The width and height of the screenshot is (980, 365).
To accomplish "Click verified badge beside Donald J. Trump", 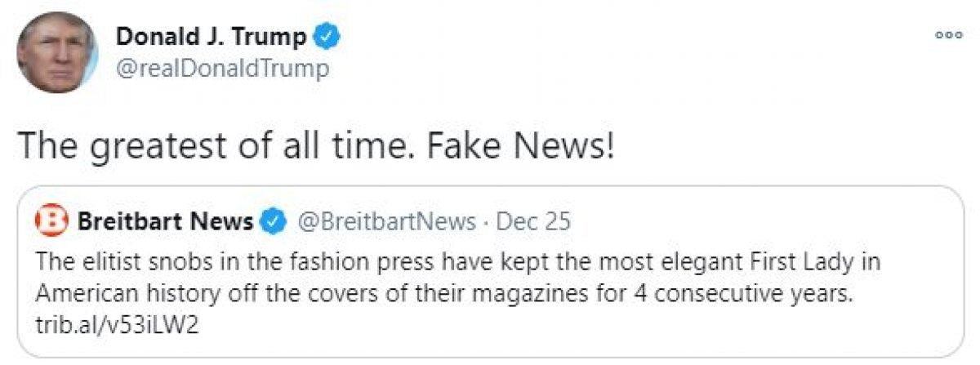I will [x=328, y=38].
